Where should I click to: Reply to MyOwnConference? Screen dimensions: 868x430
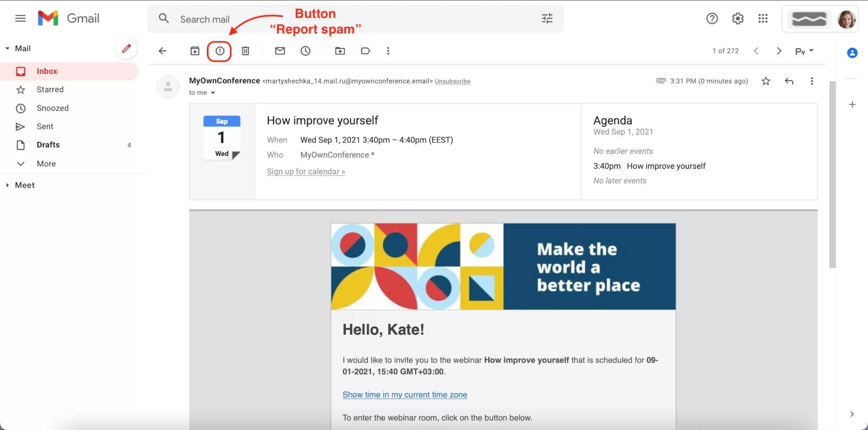tap(789, 81)
